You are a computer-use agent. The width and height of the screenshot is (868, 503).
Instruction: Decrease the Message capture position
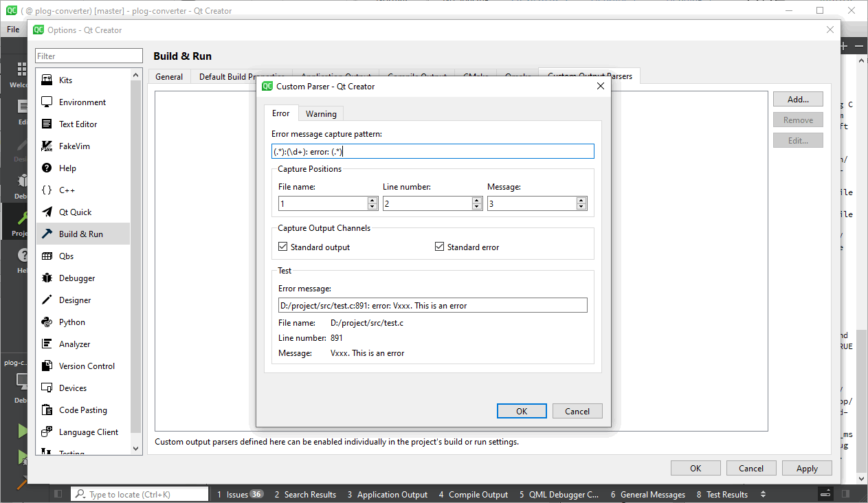(x=581, y=207)
